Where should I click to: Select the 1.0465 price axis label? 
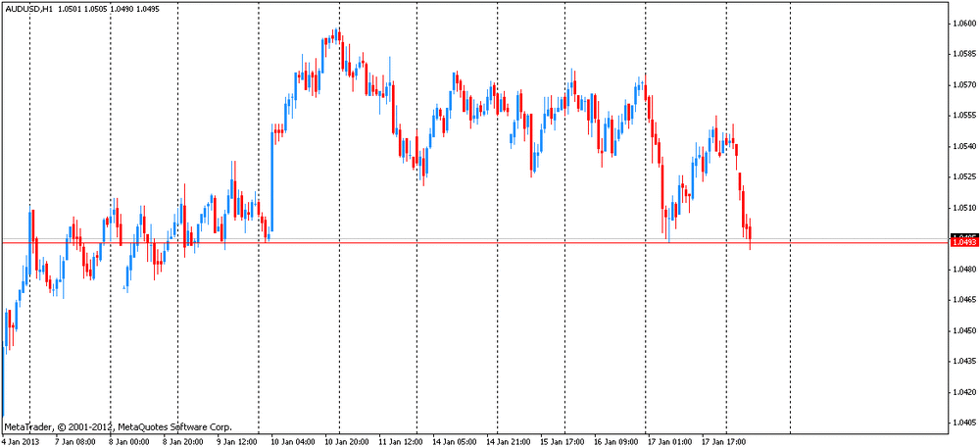click(964, 300)
